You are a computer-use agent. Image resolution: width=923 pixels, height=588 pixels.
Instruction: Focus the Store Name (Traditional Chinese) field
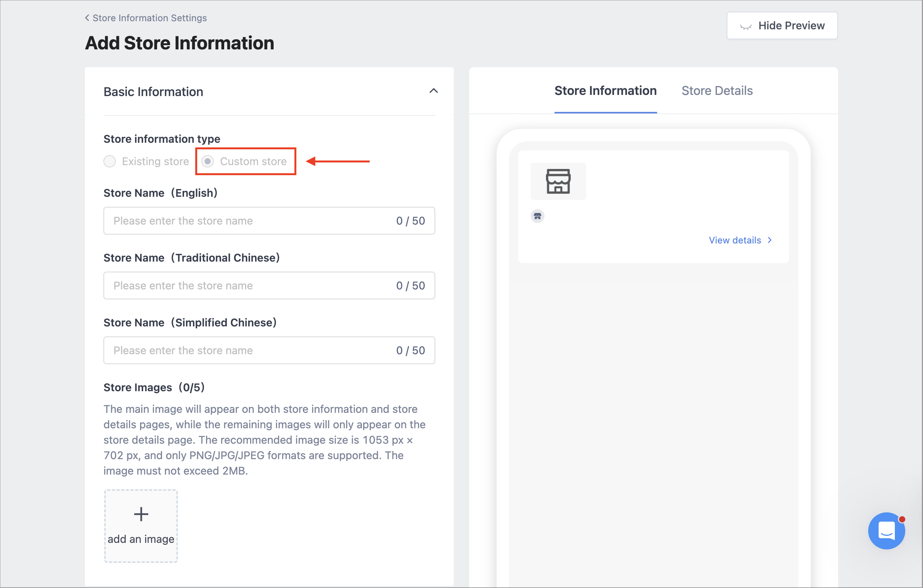(269, 286)
